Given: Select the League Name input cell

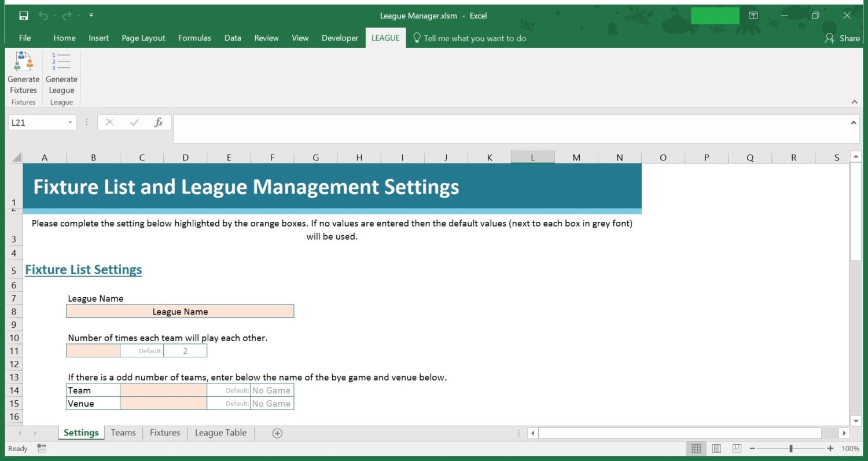Looking at the screenshot, I should click(x=180, y=311).
